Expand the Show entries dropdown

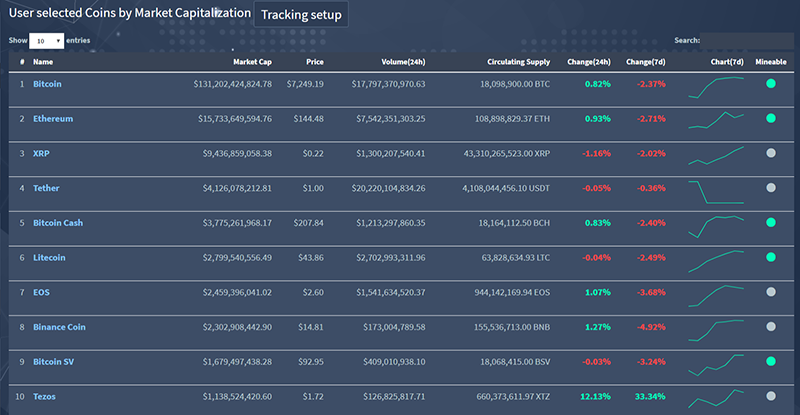pyautogui.click(x=46, y=41)
